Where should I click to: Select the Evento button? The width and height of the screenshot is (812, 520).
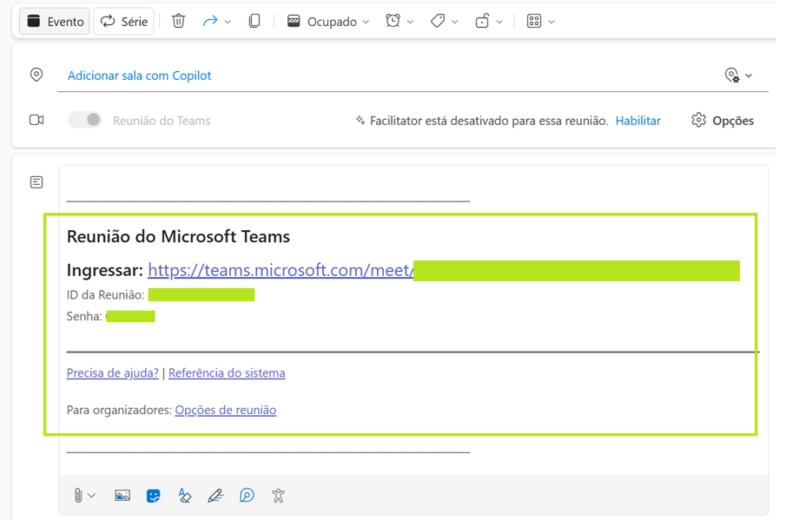pyautogui.click(x=55, y=21)
